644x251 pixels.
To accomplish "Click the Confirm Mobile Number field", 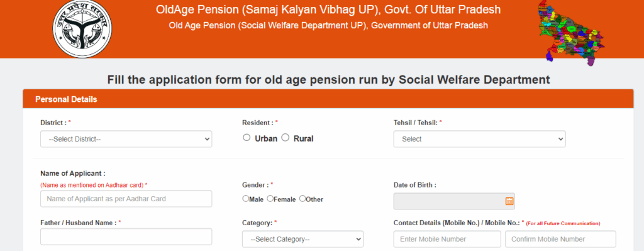I will pos(560,239).
